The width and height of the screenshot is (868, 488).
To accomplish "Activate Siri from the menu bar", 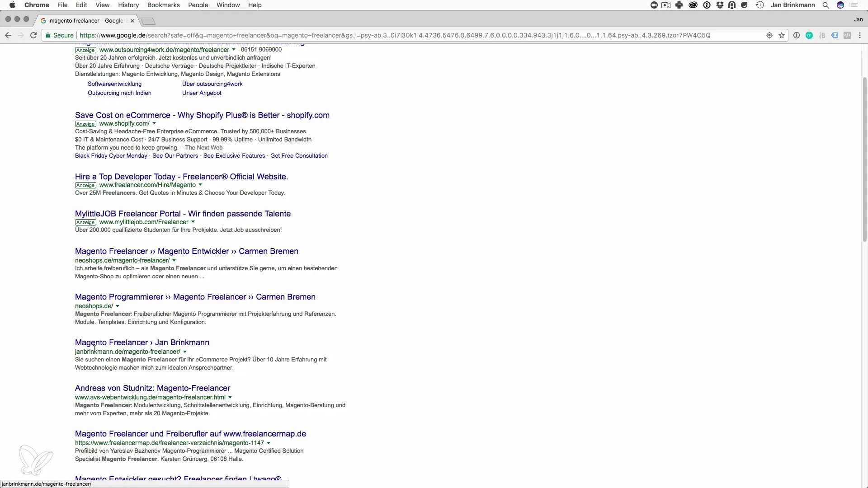I will point(840,5).
